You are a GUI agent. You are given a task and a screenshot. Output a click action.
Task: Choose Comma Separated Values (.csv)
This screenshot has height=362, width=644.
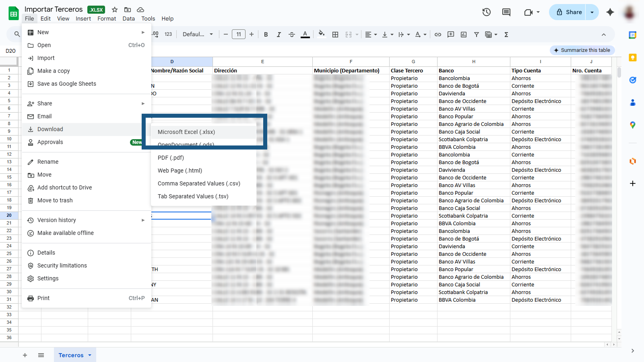pyautogui.click(x=204, y=183)
